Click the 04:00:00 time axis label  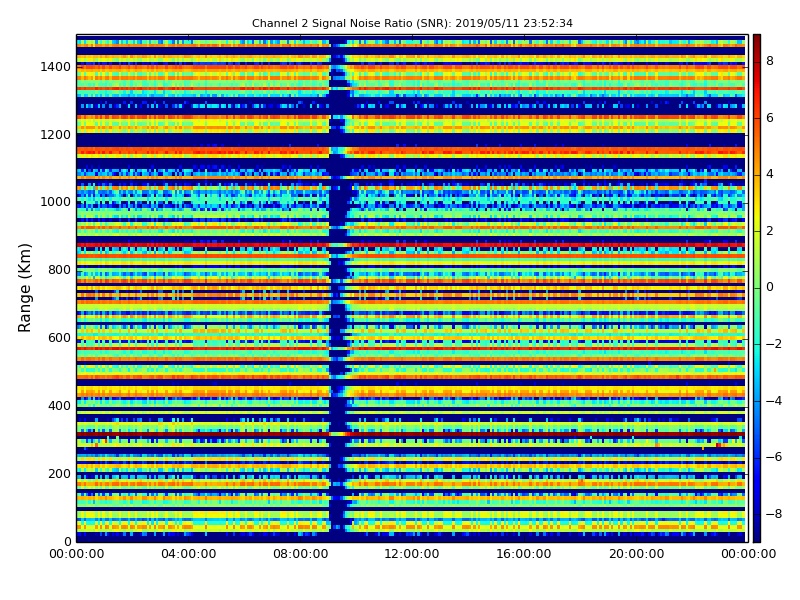(x=188, y=554)
